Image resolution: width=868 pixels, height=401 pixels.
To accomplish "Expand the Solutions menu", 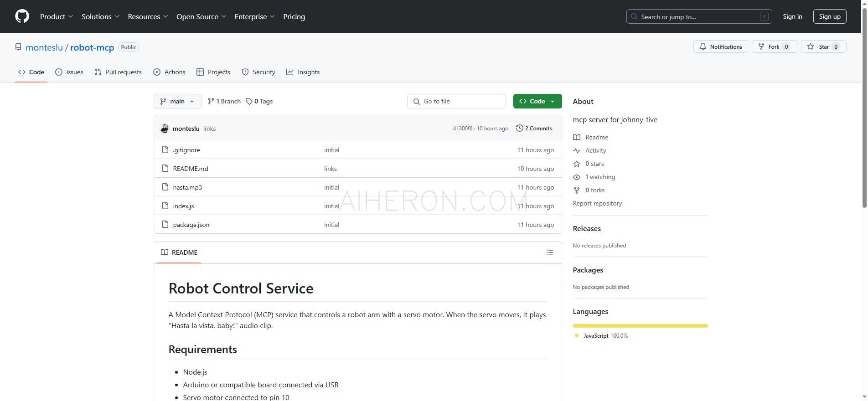I will [100, 16].
